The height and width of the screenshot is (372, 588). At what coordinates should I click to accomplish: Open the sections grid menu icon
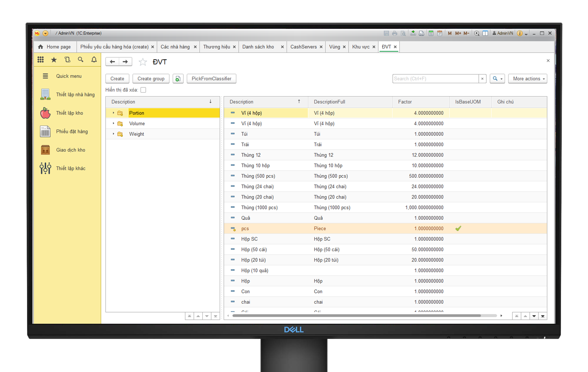tap(41, 60)
